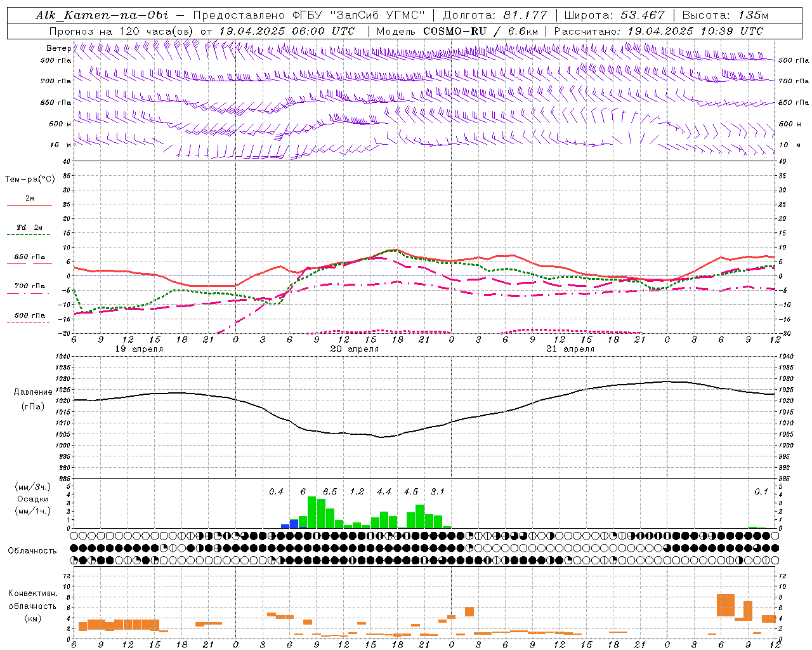Click the 21 апреля date label
Screen dimensions: 812x650
click(x=570, y=349)
